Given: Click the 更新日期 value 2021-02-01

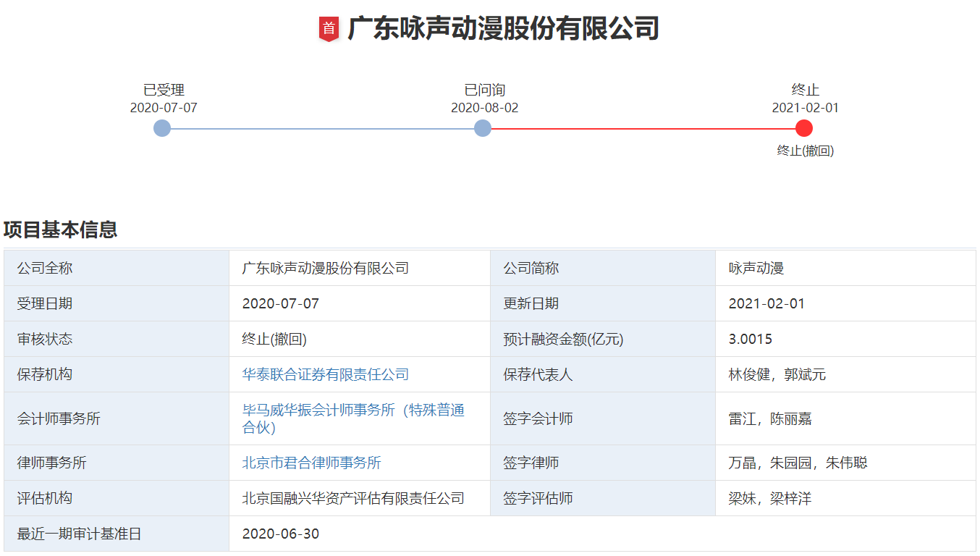Looking at the screenshot, I should pos(766,303).
